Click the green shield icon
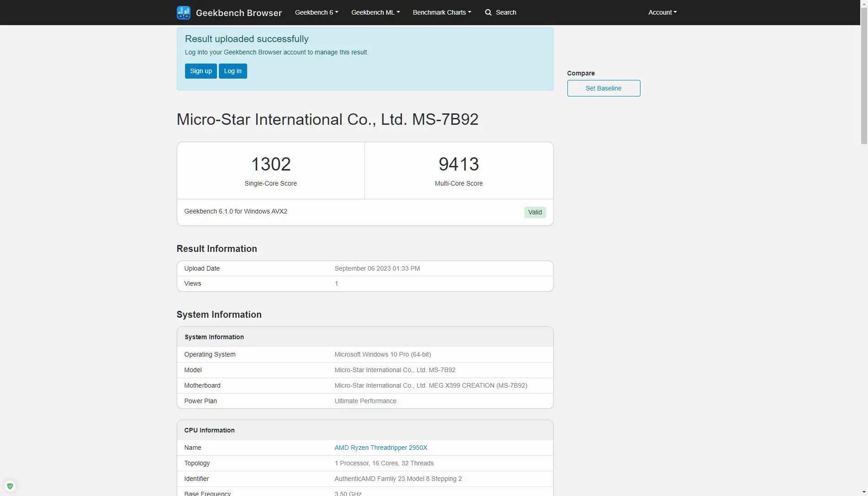The image size is (868, 496). click(x=10, y=486)
